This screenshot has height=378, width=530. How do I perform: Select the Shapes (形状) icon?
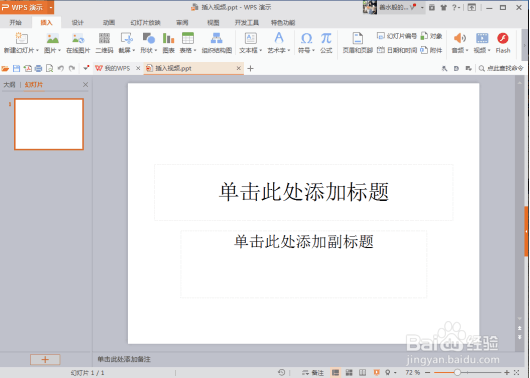(x=148, y=38)
